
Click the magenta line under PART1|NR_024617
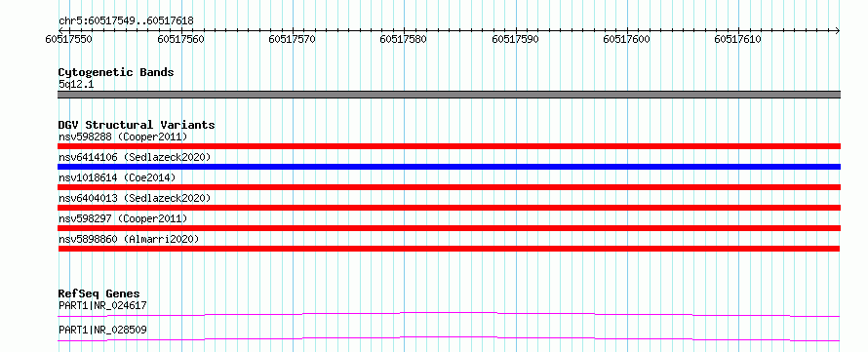449,314
